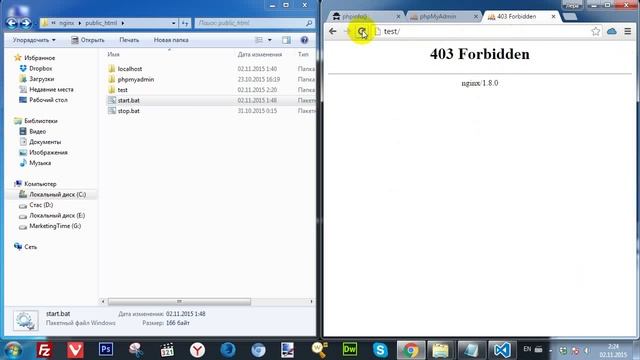Open Загрузки in the navigation pane
Screen dimensions: 640x360
[x=41, y=79]
